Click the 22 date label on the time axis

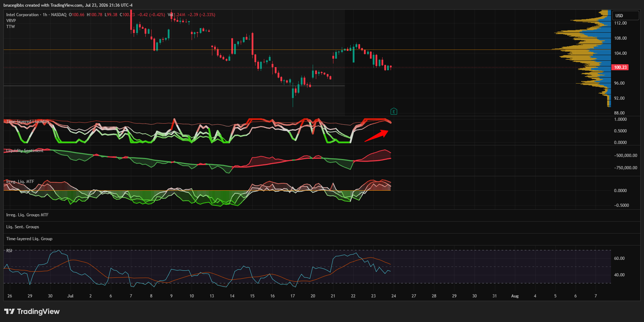pyautogui.click(x=353, y=296)
